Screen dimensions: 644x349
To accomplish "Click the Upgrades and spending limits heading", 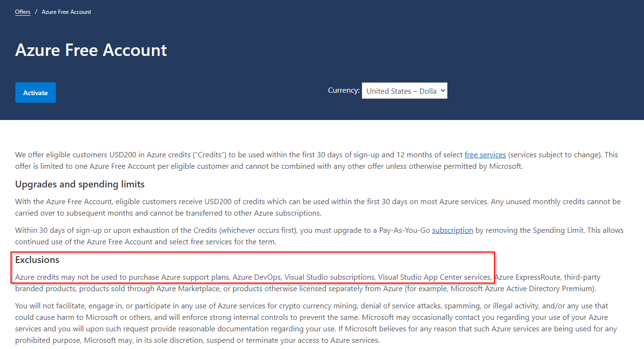I will coord(80,185).
